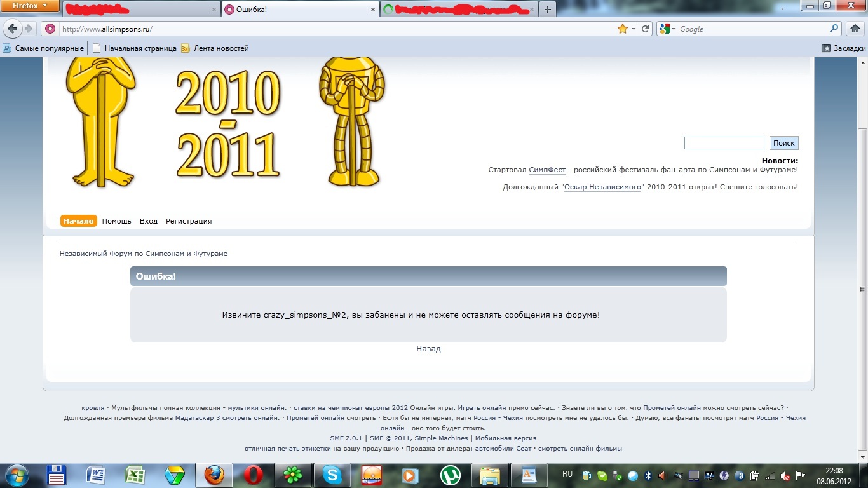Screen dimensions: 868x488
Task: Launch Microsoft Excel from the taskbar
Action: (135, 475)
